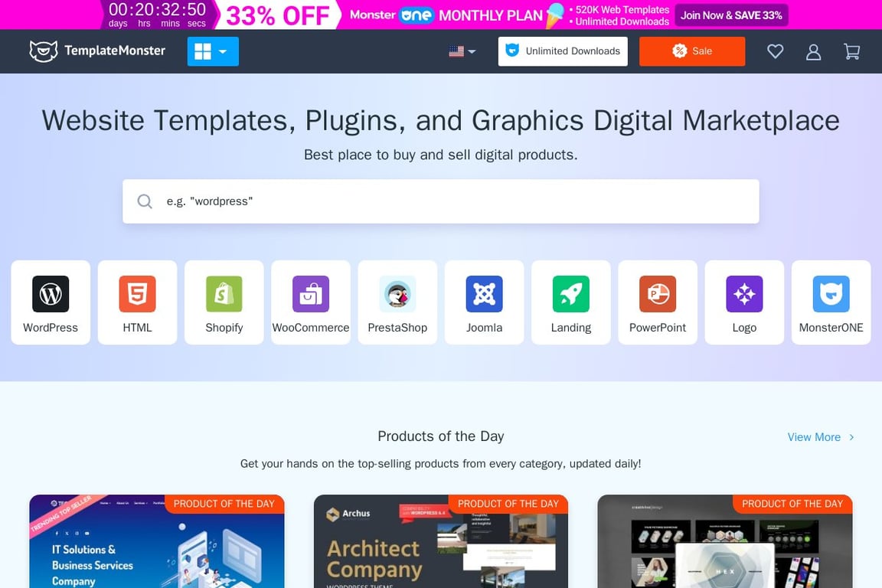Click the Join Now & SAVE 33% button
882x588 pixels.
731,15
